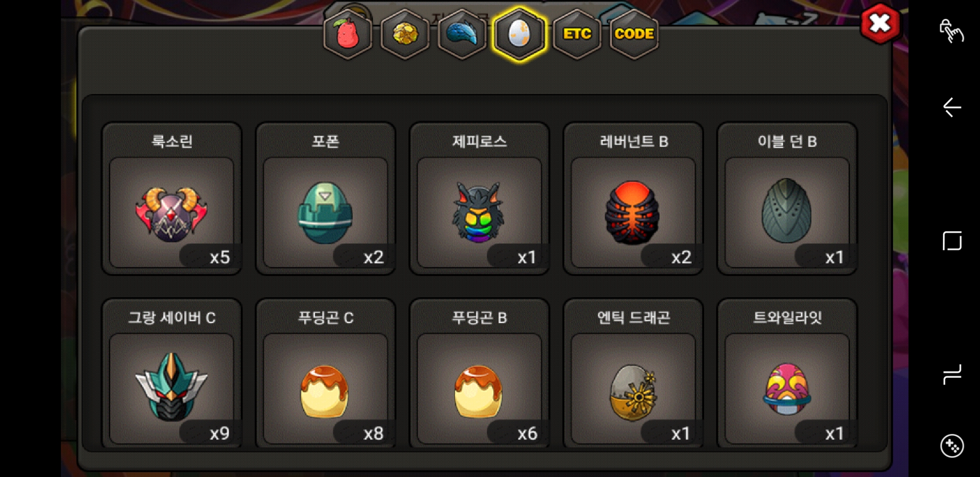
Task: Select the egg inventory tab
Action: point(520,34)
